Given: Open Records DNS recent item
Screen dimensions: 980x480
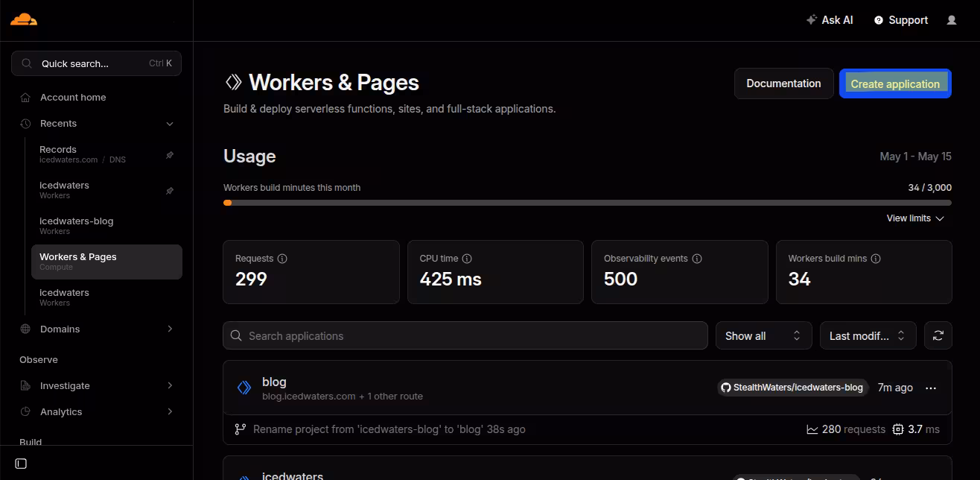Looking at the screenshot, I should [x=106, y=154].
